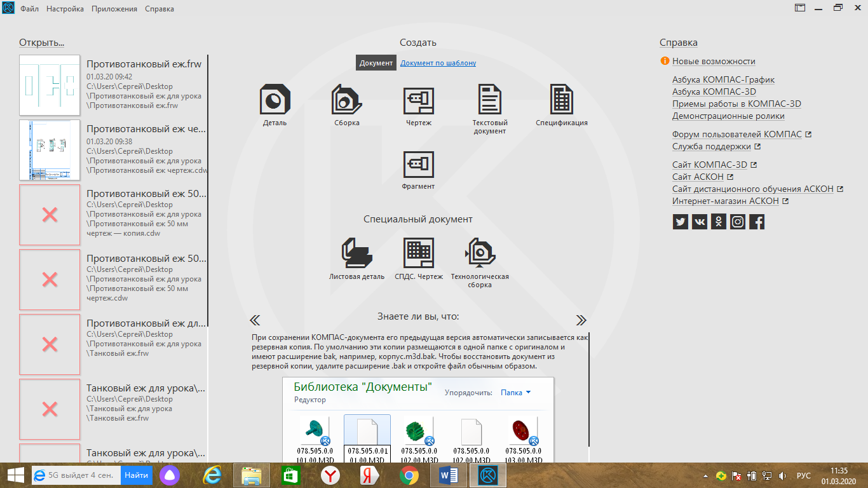Open the Новые возможности link
Viewport: 868px width, 488px height.
[714, 61]
